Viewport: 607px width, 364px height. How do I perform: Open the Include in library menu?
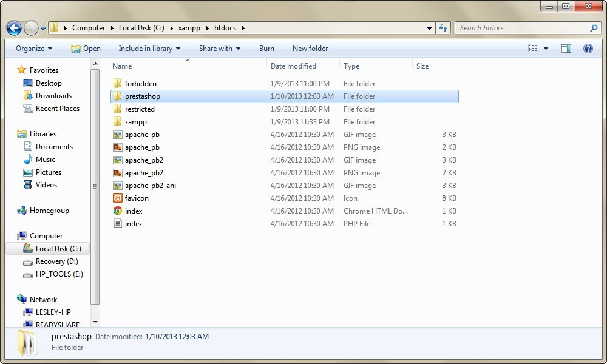click(x=149, y=49)
